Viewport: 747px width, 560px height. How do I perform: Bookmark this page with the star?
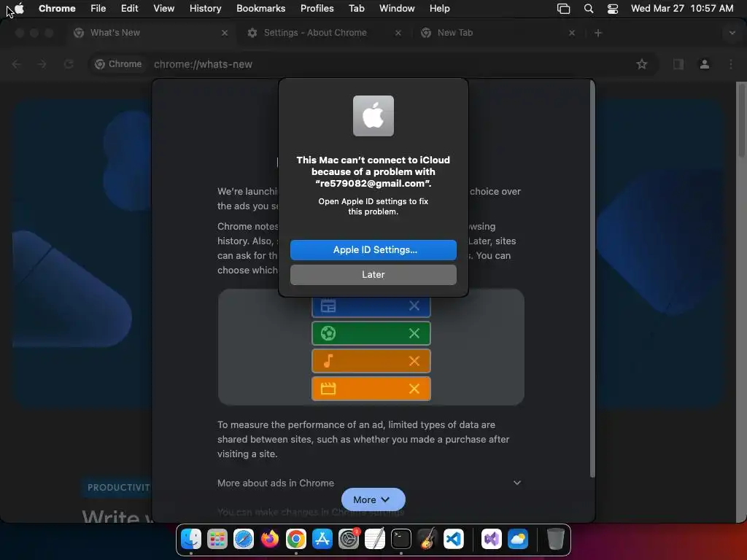(642, 64)
